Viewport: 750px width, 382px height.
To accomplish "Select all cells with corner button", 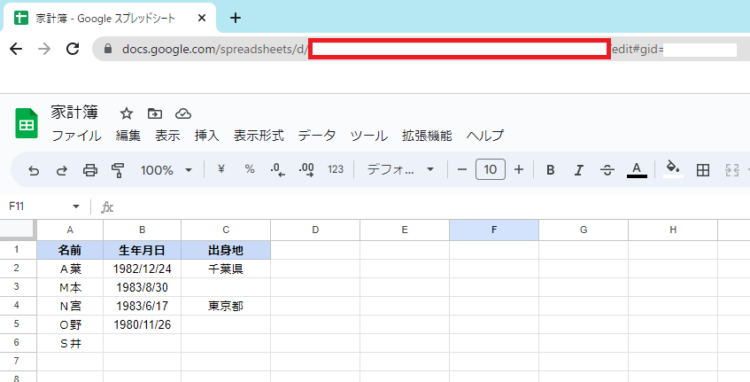I will click(18, 229).
